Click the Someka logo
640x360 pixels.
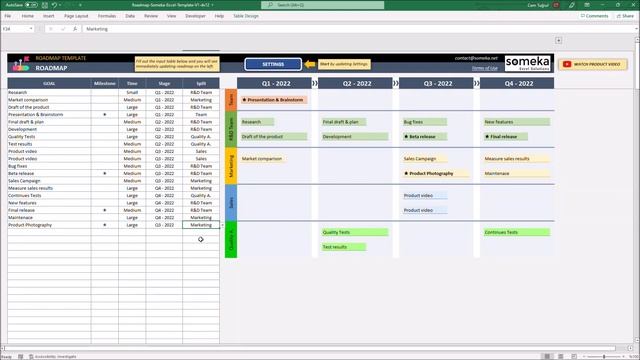pos(527,63)
